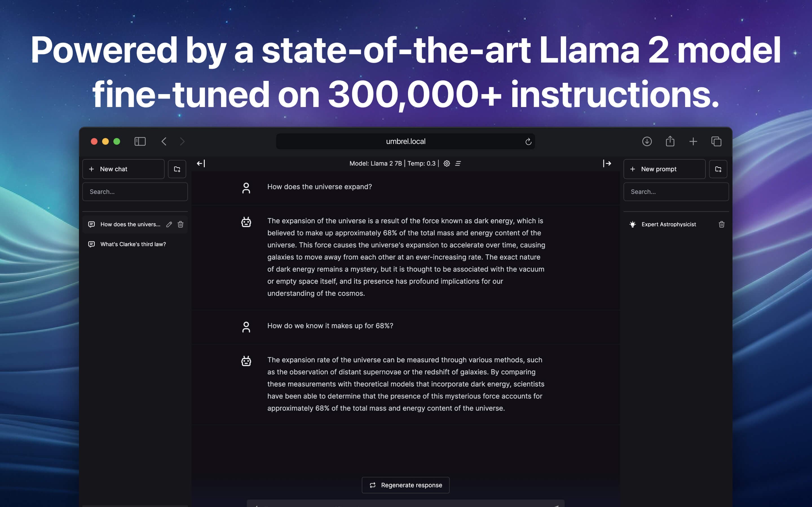
Task: Expand chat history for universe question
Action: [130, 224]
